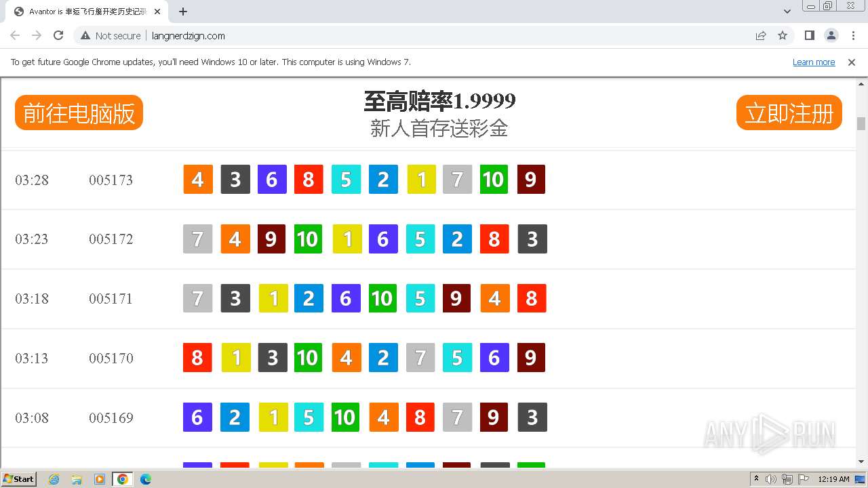Viewport: 868px width, 488px height.
Task: Click issue number 005172
Action: tap(111, 239)
